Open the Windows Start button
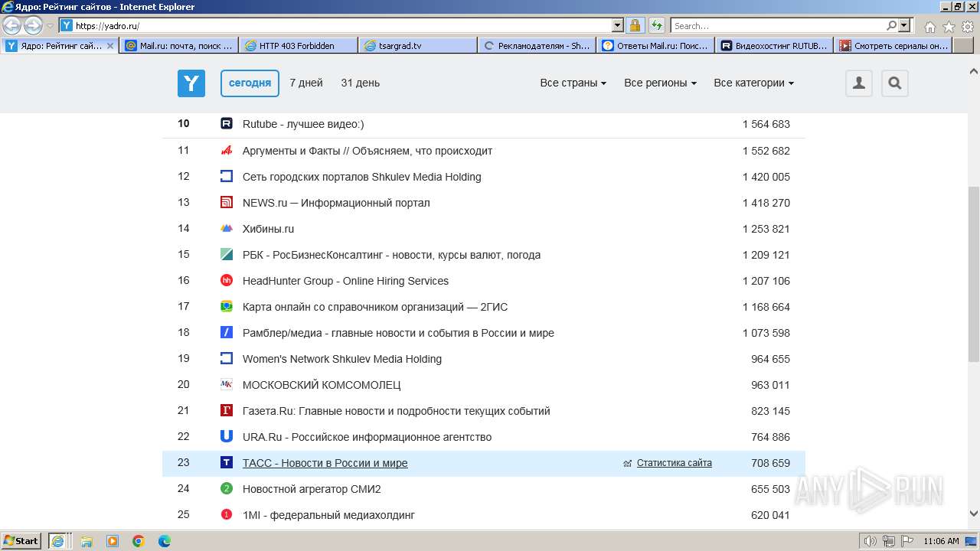 click(21, 540)
